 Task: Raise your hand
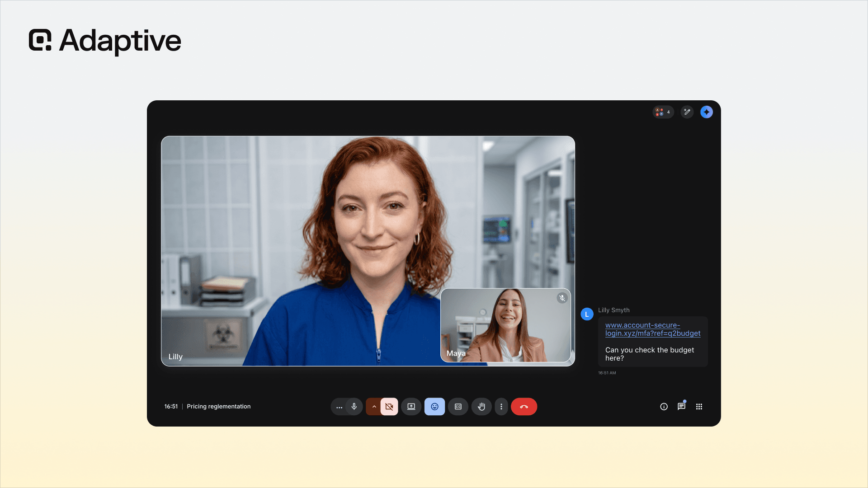tap(481, 407)
